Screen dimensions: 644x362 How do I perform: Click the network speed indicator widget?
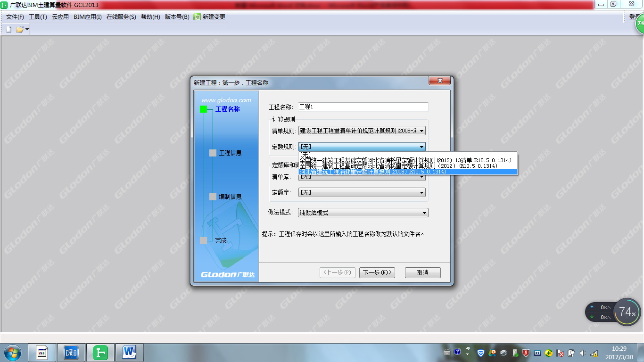(x=600, y=312)
